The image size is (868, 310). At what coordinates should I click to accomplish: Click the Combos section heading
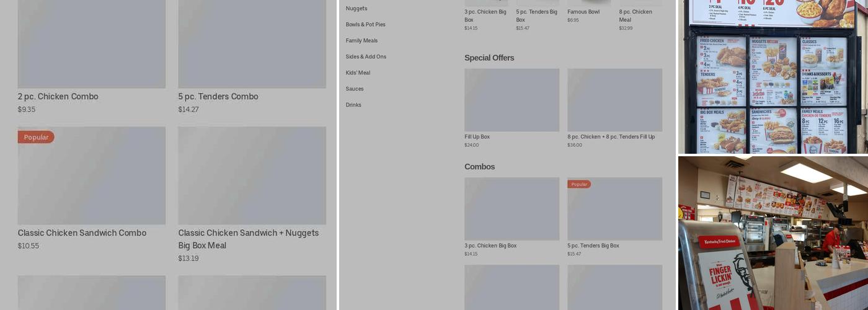click(479, 167)
